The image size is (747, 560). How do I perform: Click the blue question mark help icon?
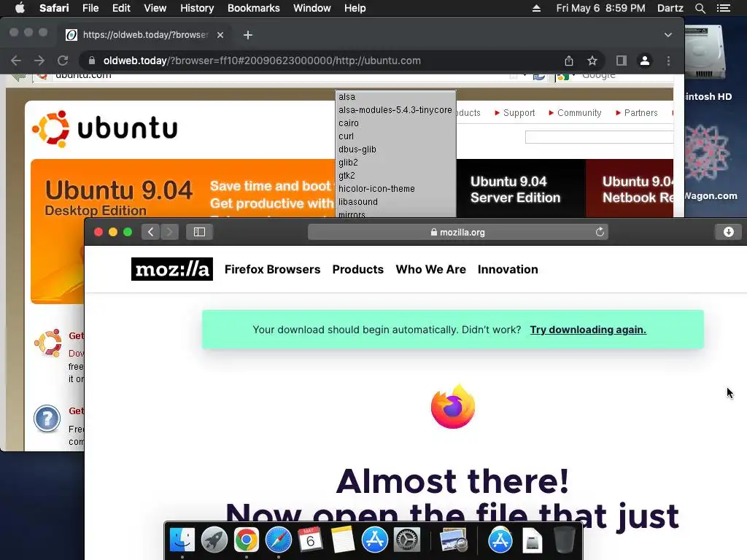47,419
